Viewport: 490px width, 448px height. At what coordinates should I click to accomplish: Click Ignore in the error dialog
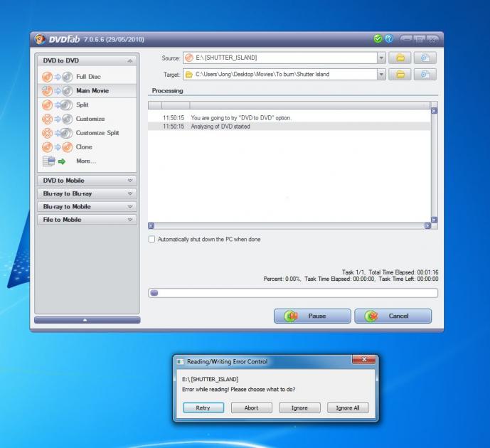pos(299,407)
